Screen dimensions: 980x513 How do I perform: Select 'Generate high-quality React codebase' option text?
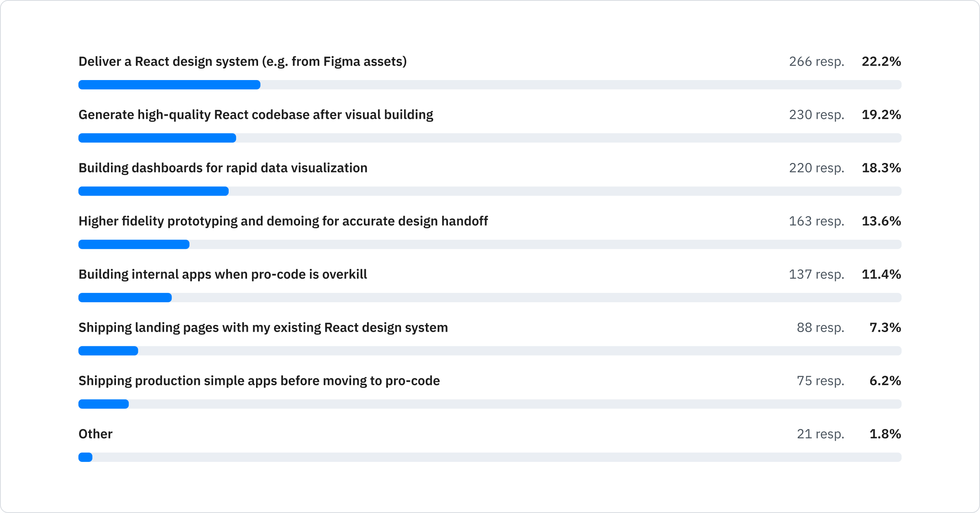[256, 115]
